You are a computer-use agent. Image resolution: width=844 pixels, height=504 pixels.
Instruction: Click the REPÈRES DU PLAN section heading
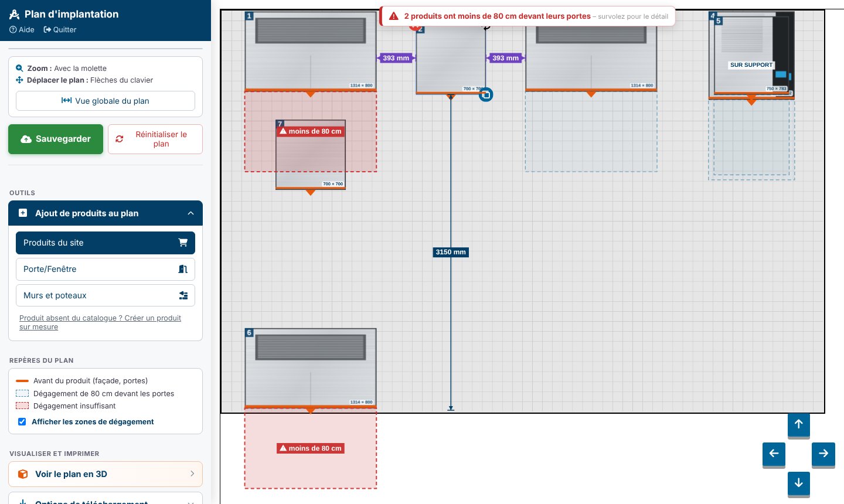click(x=42, y=360)
